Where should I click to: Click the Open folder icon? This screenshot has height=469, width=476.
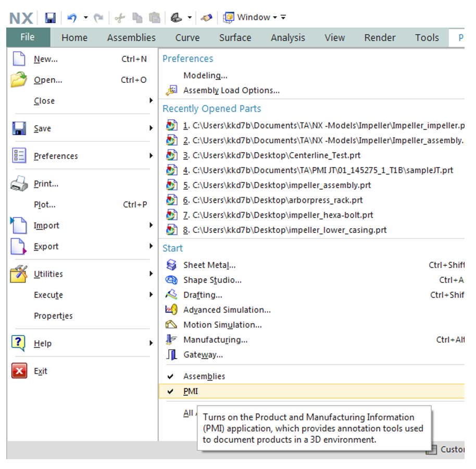19,80
